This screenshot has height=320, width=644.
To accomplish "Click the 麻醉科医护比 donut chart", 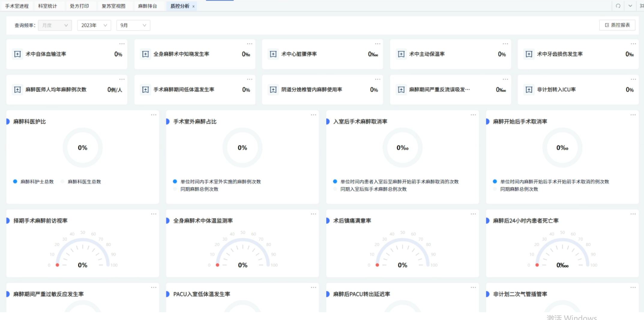I will [x=83, y=148].
